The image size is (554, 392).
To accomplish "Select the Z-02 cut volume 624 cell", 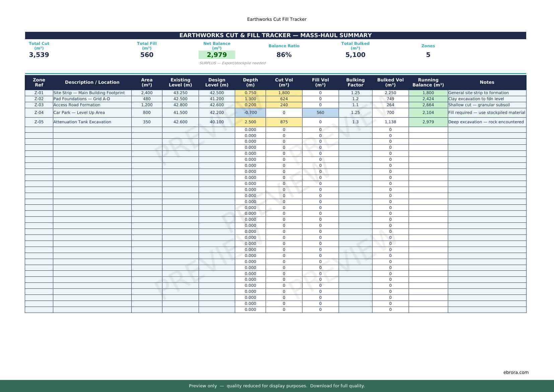I will click(x=284, y=99).
